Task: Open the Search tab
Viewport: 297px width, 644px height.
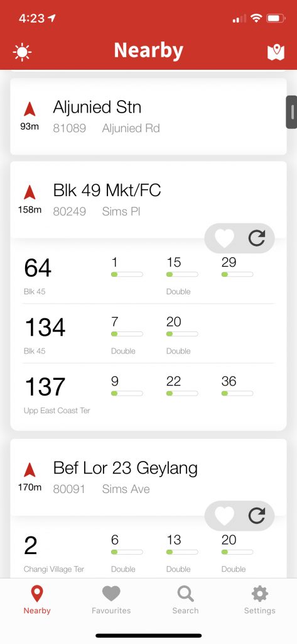Action: point(185,600)
